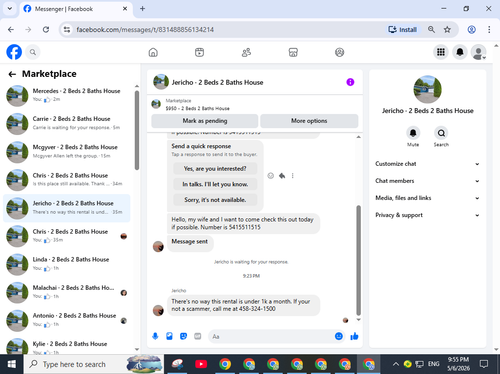Open the Facebook logo home link
This screenshot has height=374, width=500.
(x=14, y=52)
